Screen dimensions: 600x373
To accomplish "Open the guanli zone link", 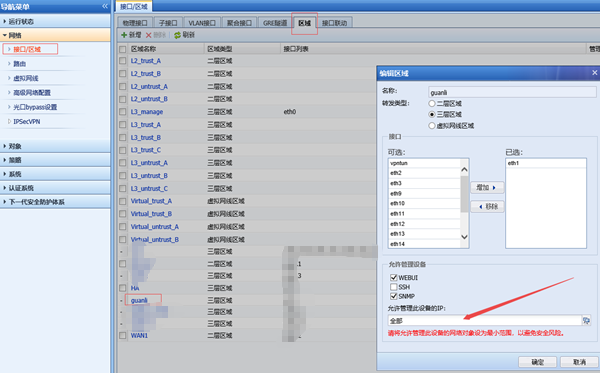I will (139, 300).
